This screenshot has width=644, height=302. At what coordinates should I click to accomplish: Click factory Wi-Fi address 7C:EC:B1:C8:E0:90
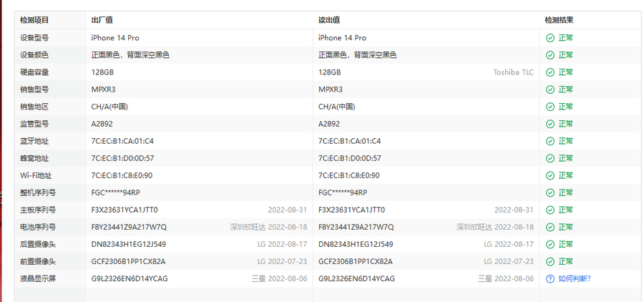coord(122,175)
